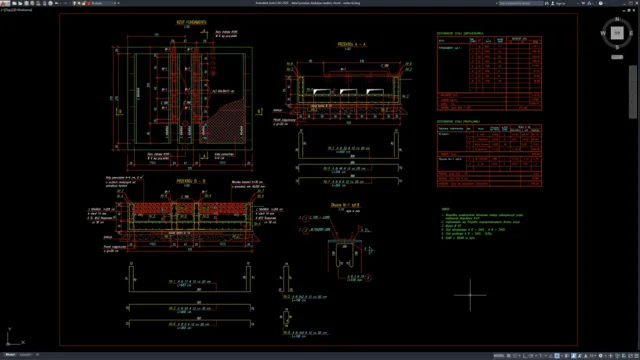Viewport: 640px width, 360px height.
Task: Select the RZUT FUNDAMENTU title text
Action: click(191, 22)
